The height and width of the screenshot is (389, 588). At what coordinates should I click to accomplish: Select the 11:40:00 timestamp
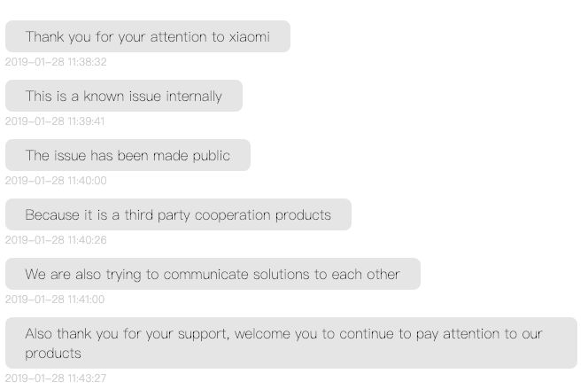point(56,181)
